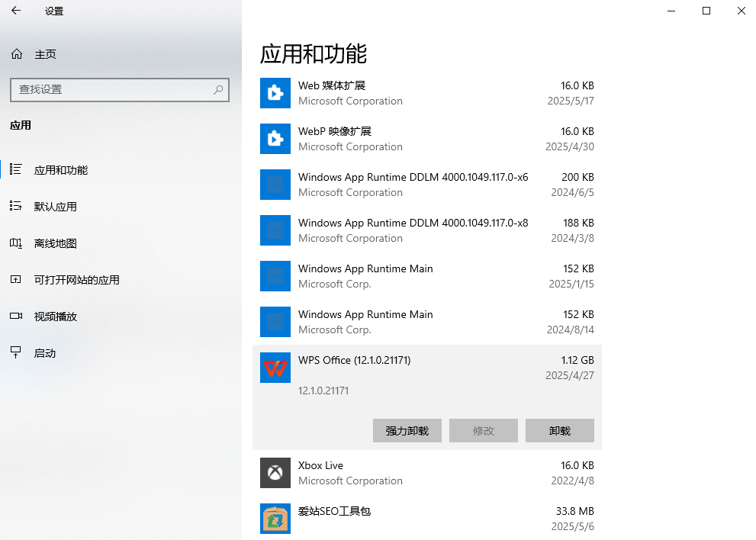Select 可打开网站的应用 in sidebar
756x540 pixels.
click(x=76, y=280)
